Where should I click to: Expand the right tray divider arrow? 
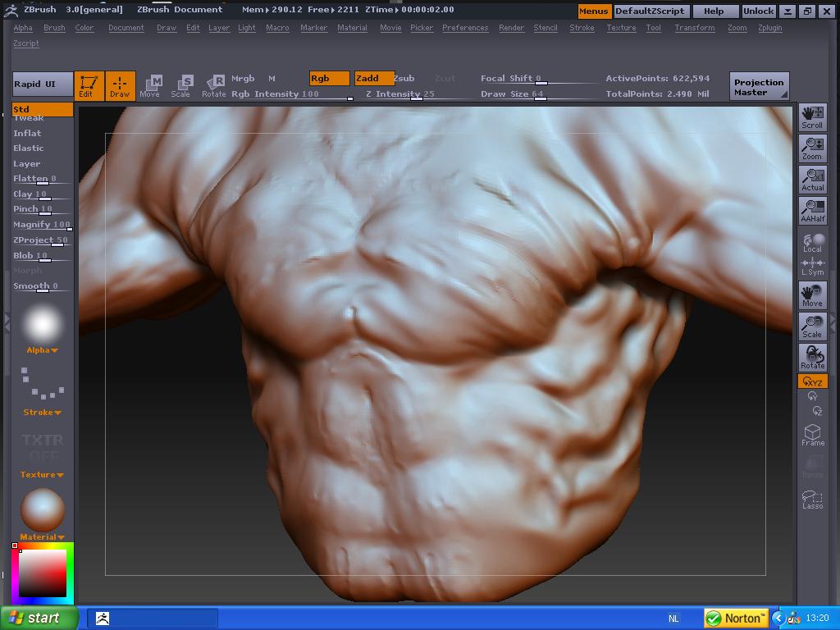833,322
